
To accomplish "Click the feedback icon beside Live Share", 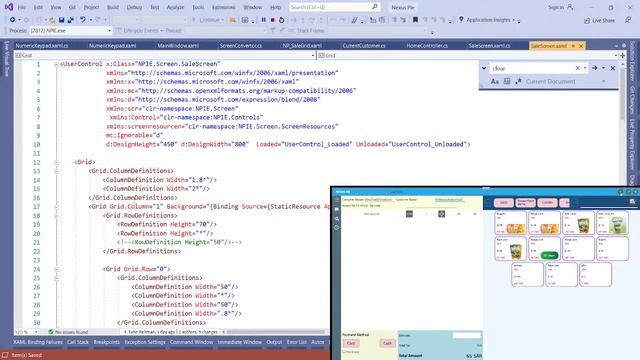I will point(628,20).
